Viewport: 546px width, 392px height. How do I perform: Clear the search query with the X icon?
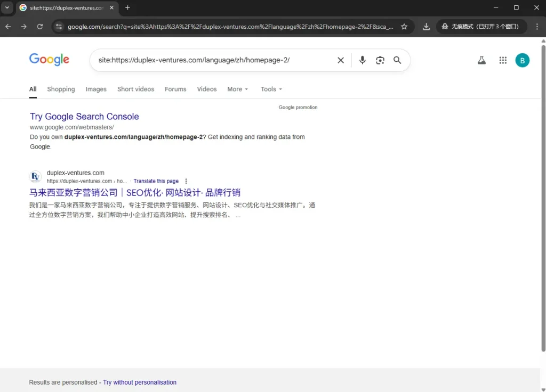tap(341, 60)
